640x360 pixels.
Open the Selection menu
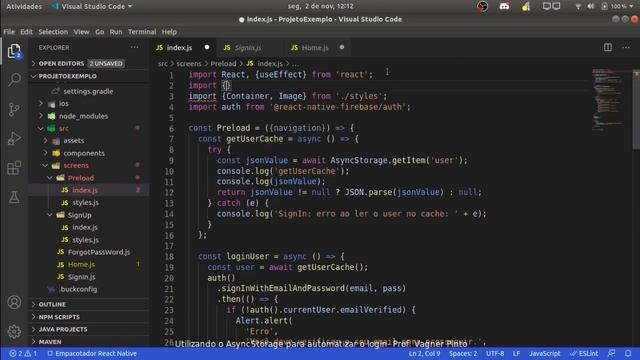click(53, 32)
